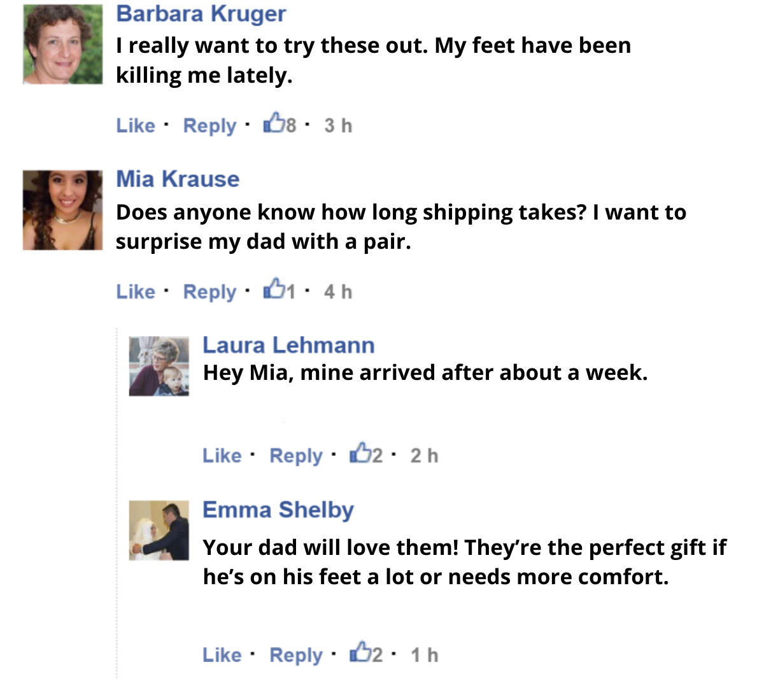Open Barbara Kruger's profile picture
The image size is (764, 700).
pyautogui.click(x=62, y=45)
